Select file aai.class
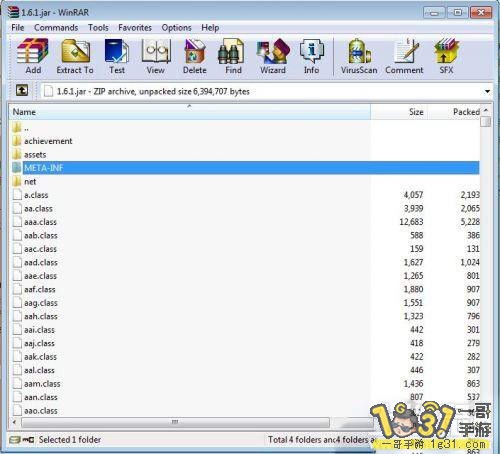This screenshot has height=454, width=500. coord(34,330)
